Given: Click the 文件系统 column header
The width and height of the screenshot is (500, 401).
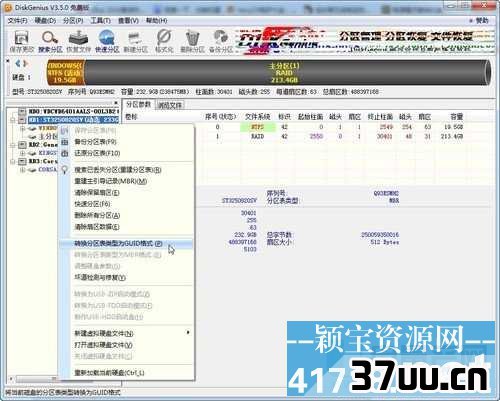Looking at the screenshot, I should pyautogui.click(x=257, y=117).
